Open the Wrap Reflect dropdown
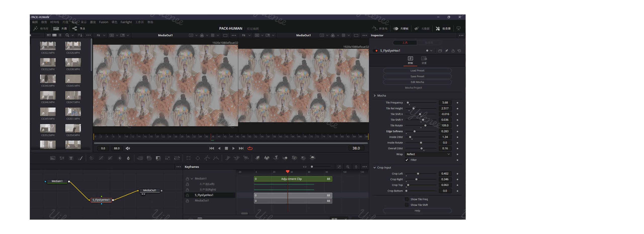 (x=428, y=154)
